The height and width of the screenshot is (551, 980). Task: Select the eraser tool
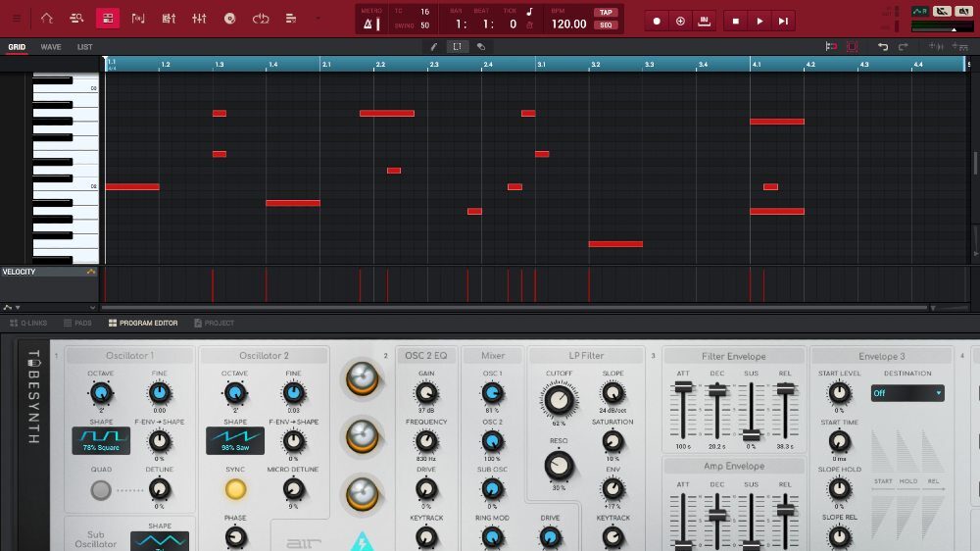[480, 46]
